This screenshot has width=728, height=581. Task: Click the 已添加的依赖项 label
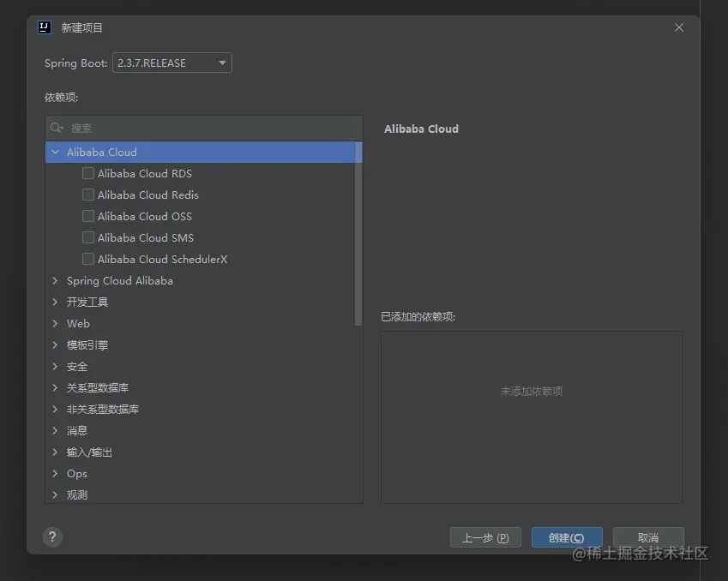coord(418,317)
